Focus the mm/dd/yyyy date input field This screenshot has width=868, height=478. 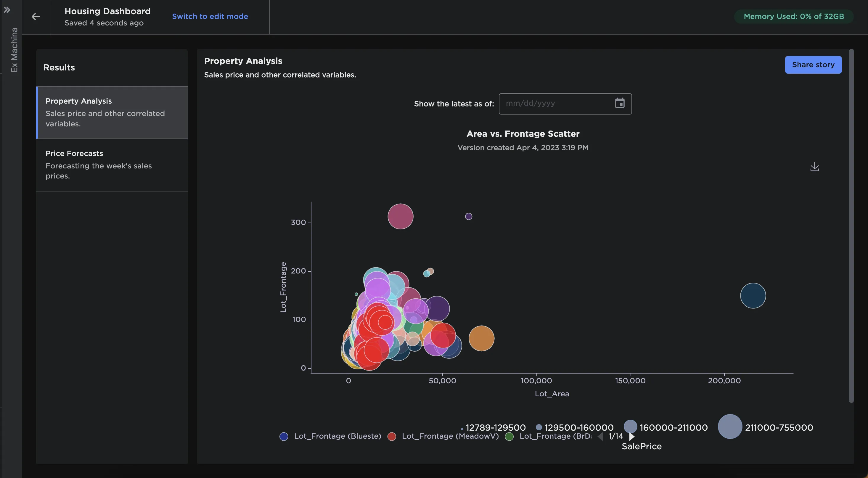click(565, 103)
